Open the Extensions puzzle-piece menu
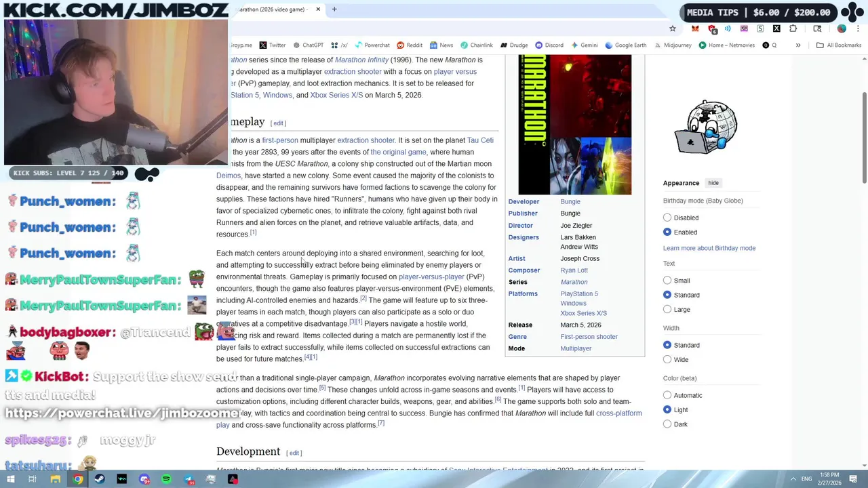 [x=793, y=28]
